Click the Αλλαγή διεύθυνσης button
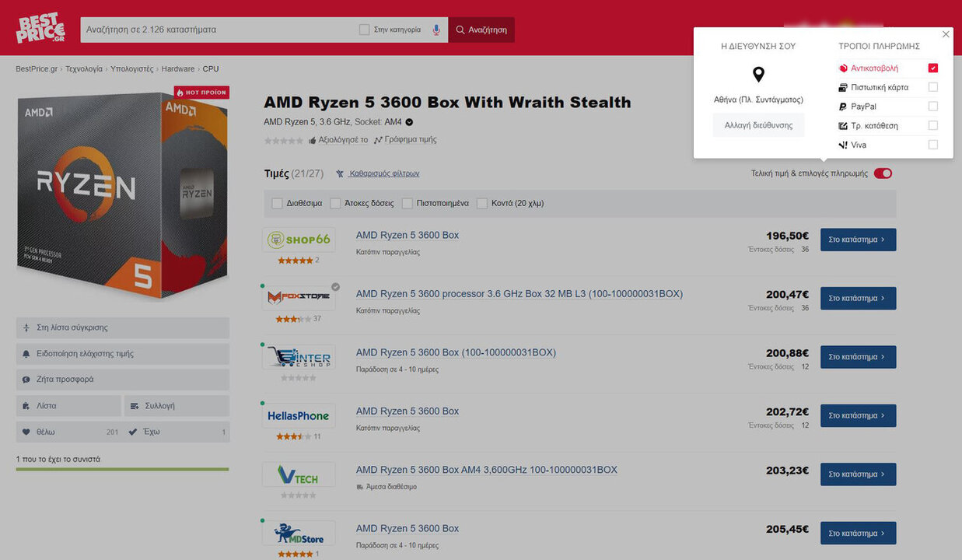 (x=758, y=125)
